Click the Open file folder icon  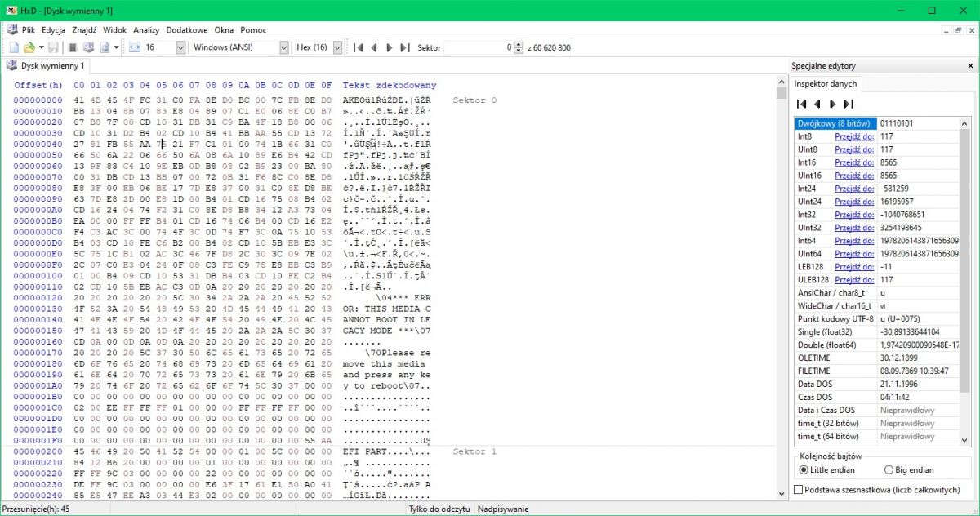29,47
